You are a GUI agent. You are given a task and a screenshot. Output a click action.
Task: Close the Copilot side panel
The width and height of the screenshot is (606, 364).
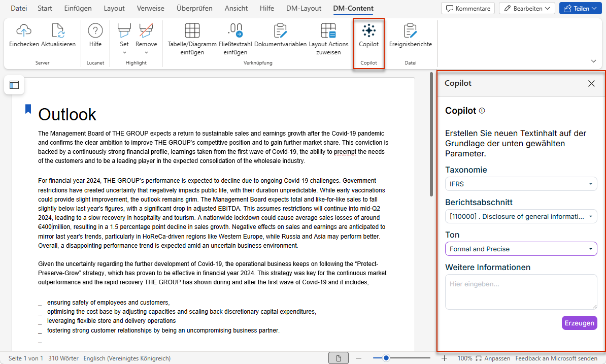pos(591,83)
